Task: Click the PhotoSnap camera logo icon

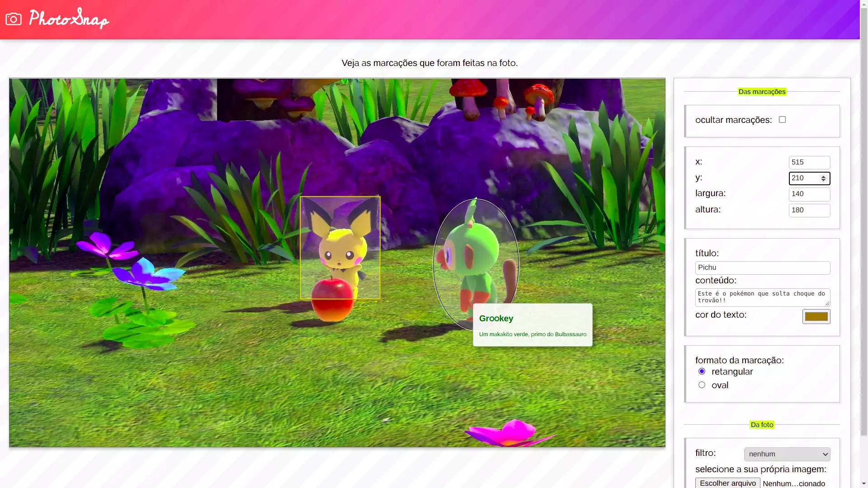Action: click(x=14, y=19)
